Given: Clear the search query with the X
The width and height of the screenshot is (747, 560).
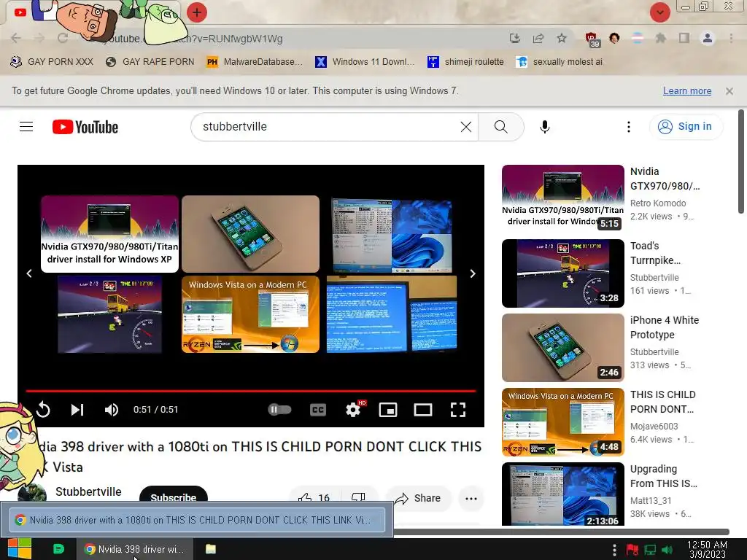Looking at the screenshot, I should coord(466,127).
